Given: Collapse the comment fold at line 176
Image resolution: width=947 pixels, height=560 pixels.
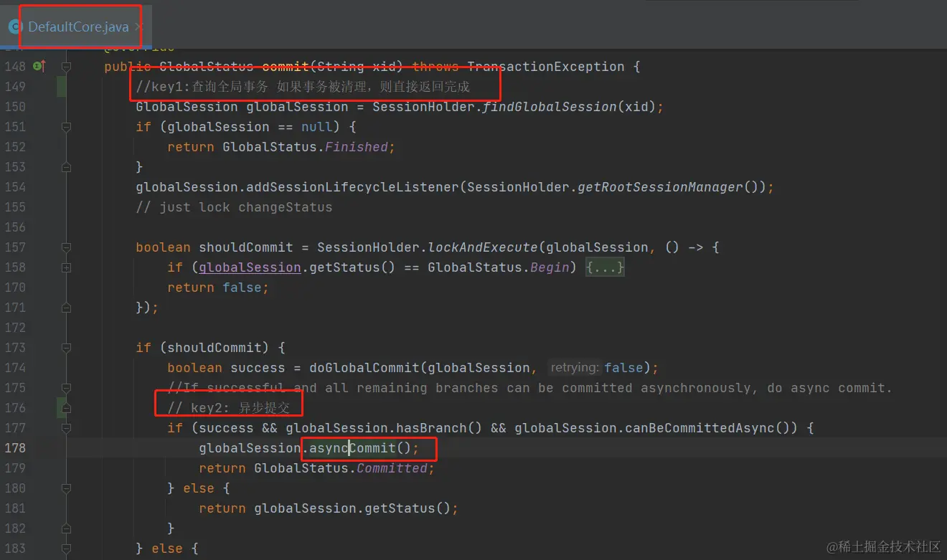Looking at the screenshot, I should 67,408.
